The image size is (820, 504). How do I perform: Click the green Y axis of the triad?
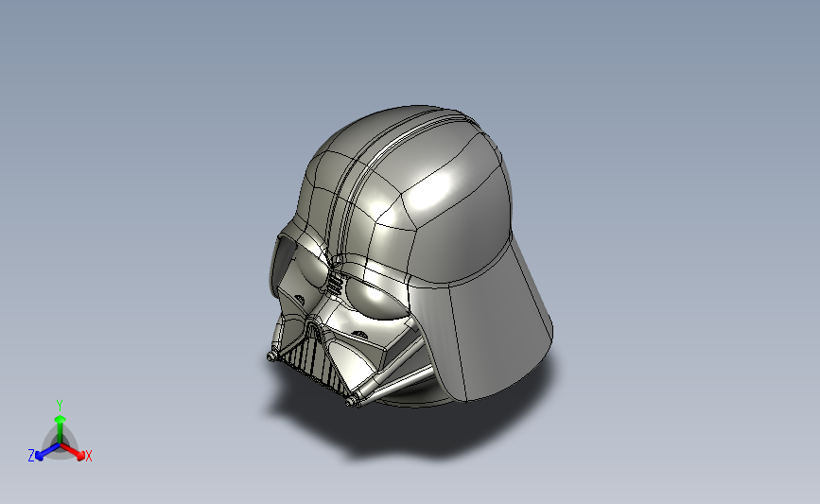pos(61,429)
